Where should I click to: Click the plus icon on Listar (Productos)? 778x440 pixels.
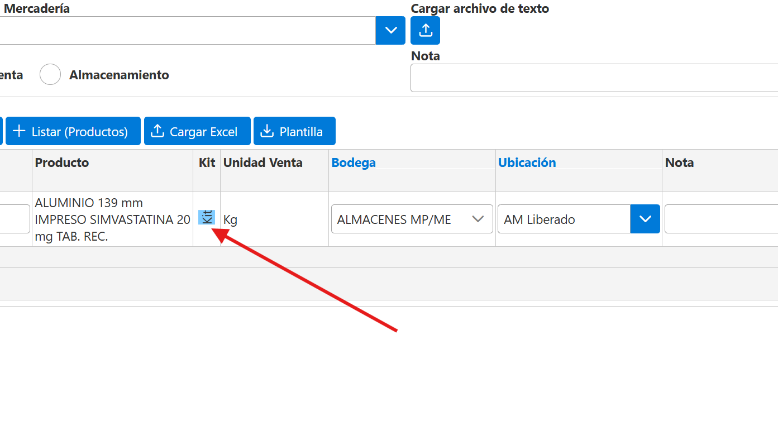[x=19, y=131]
